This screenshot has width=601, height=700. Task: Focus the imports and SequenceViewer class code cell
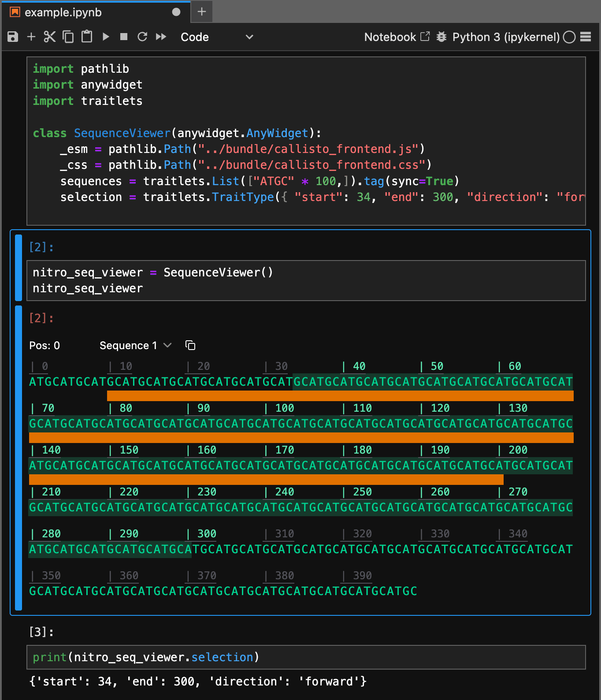pyautogui.click(x=306, y=141)
